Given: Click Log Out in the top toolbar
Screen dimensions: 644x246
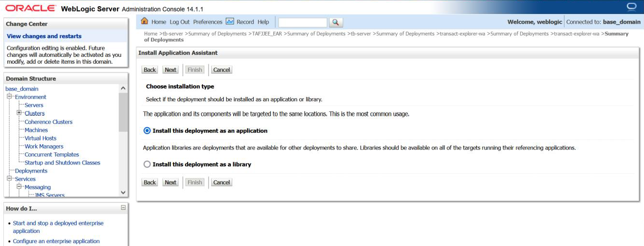Looking at the screenshot, I should point(179,22).
